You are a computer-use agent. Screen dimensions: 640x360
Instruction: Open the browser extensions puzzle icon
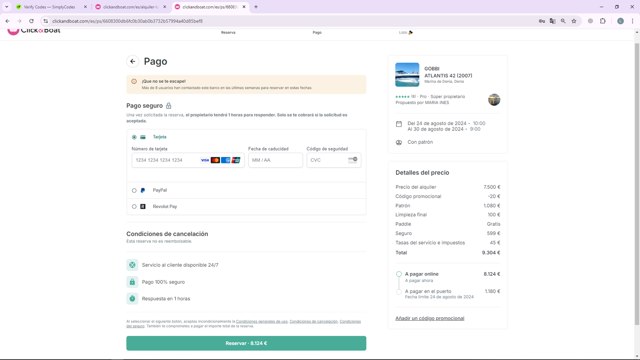point(603,21)
